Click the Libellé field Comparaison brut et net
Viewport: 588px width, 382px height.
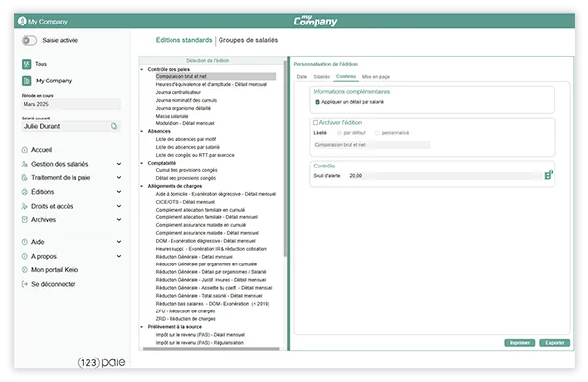point(371,145)
